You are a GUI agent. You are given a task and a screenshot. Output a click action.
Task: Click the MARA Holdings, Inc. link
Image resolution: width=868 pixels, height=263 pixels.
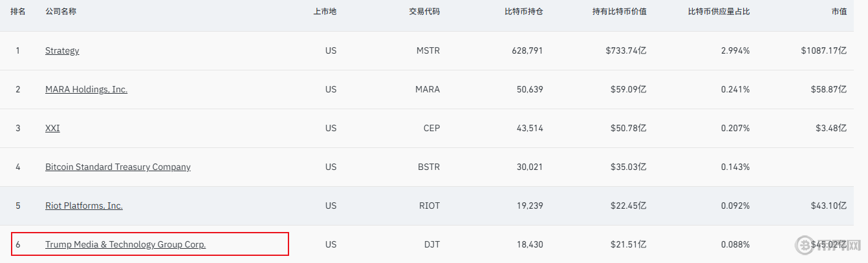point(86,89)
